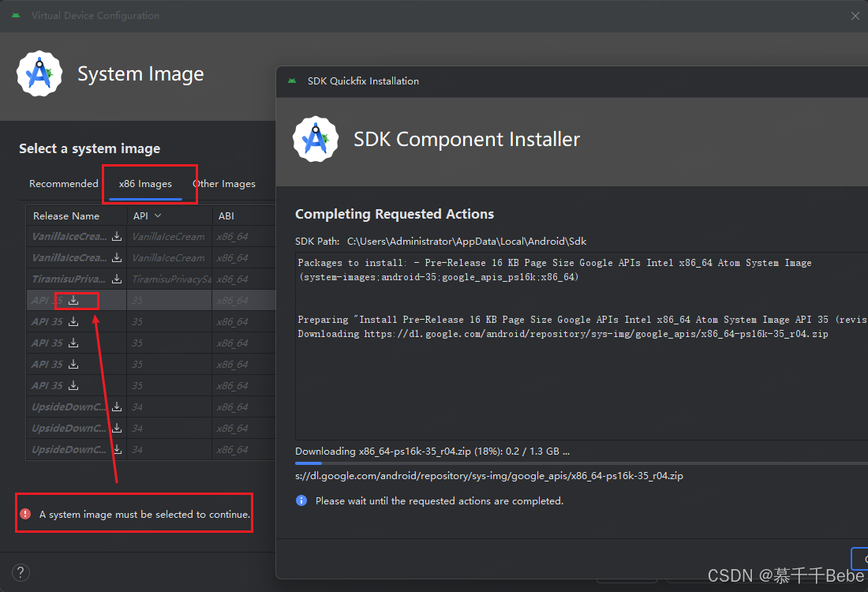Click download icon in highlighted API 35 row
The height and width of the screenshot is (592, 868).
(x=73, y=300)
